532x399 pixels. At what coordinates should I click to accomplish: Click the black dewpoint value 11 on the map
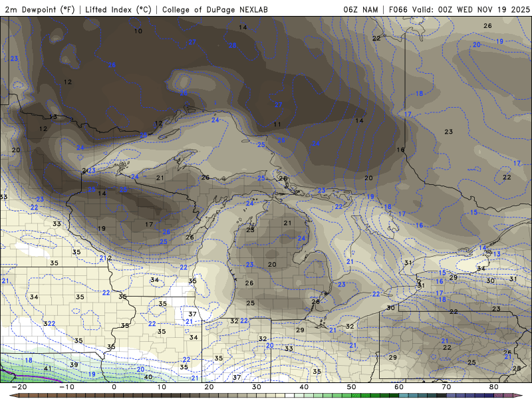[x=277, y=124]
